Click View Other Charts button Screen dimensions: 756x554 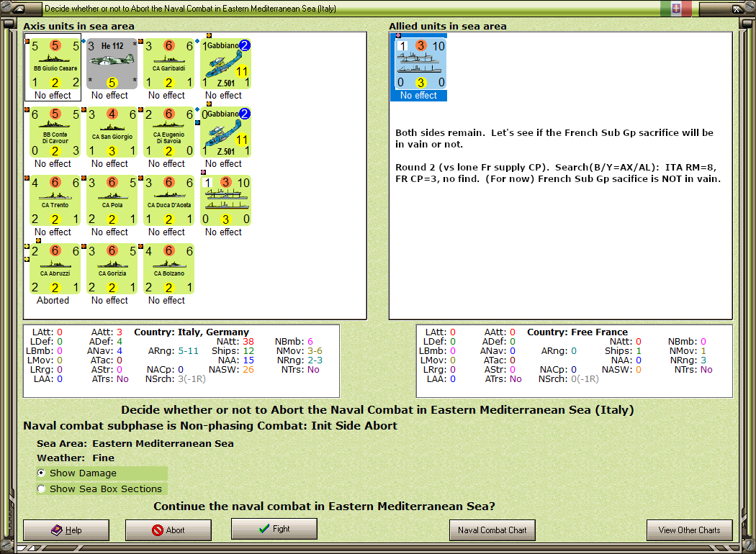[x=690, y=530]
